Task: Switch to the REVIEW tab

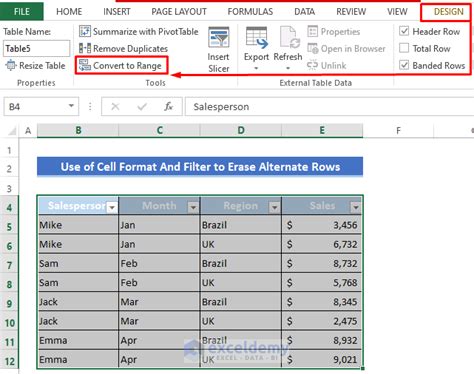Action: coord(351,12)
